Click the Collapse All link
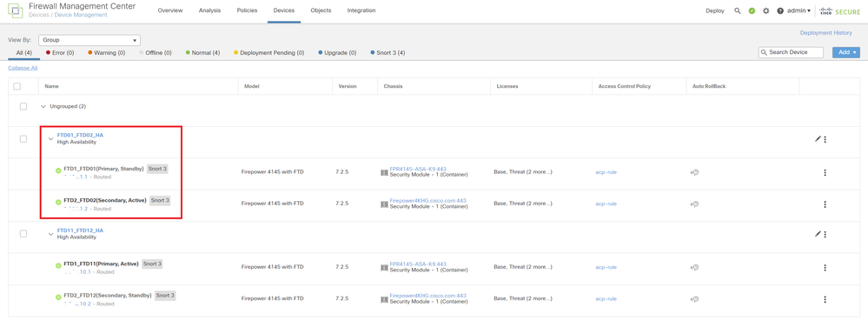This screenshot has height=321, width=868. 23,68
